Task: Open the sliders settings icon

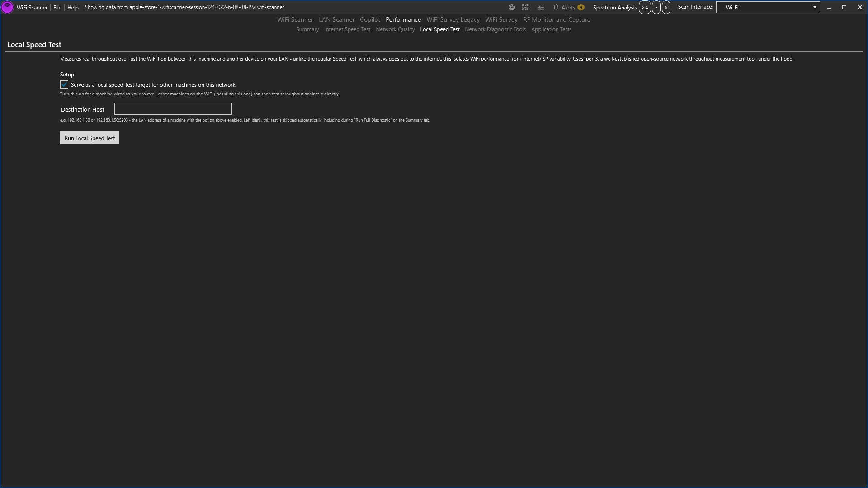Action: point(541,7)
